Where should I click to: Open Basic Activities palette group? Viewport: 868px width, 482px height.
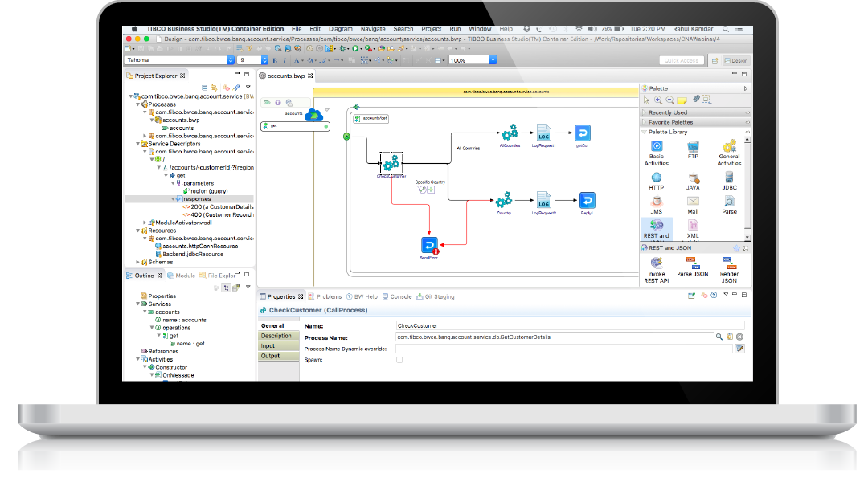pyautogui.click(x=657, y=153)
